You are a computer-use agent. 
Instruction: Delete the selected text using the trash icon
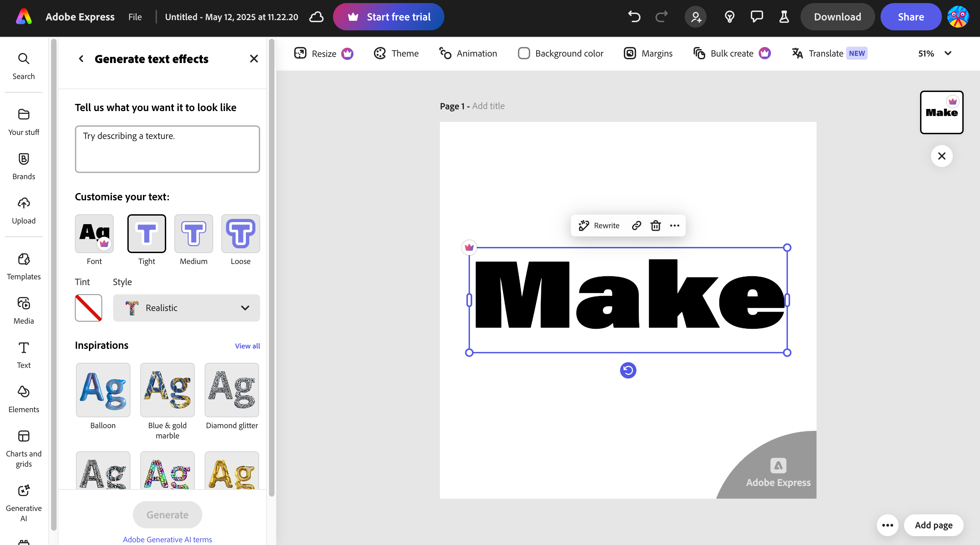(655, 225)
